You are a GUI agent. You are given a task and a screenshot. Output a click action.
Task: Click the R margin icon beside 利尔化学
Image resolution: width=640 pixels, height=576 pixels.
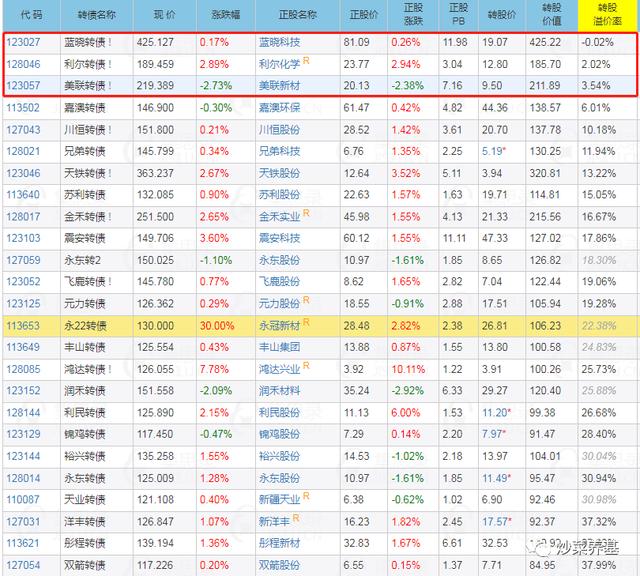[306, 61]
